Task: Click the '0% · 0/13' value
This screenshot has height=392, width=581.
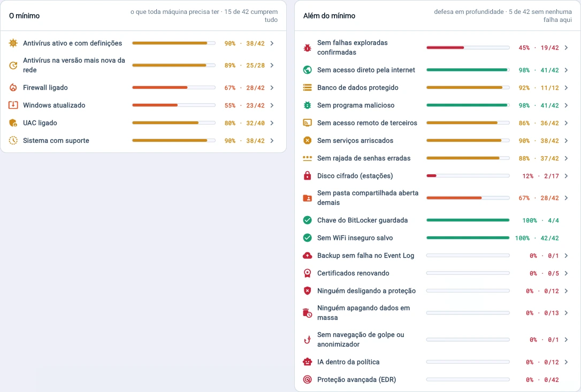Action: click(542, 313)
